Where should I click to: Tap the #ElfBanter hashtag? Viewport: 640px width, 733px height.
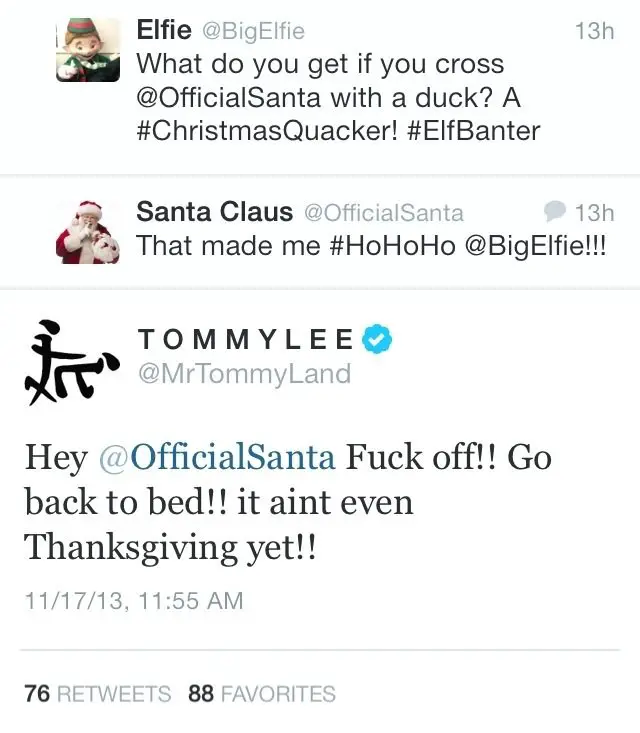click(474, 133)
